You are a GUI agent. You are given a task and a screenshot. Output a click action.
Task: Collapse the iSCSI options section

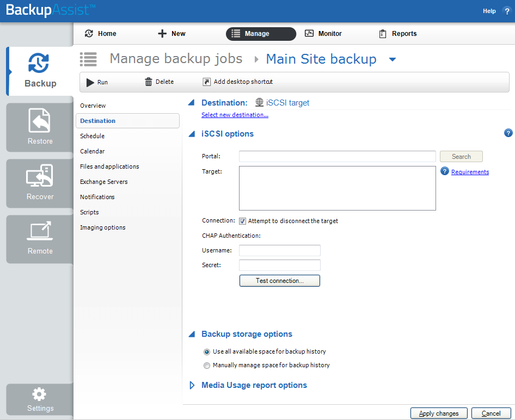coord(192,134)
